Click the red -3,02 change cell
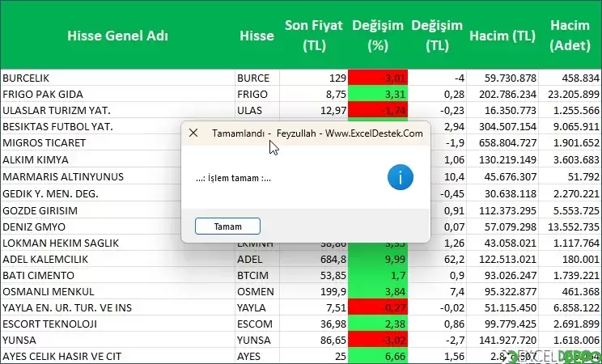Image resolution: width=602 pixels, height=364 pixels. tap(378, 340)
